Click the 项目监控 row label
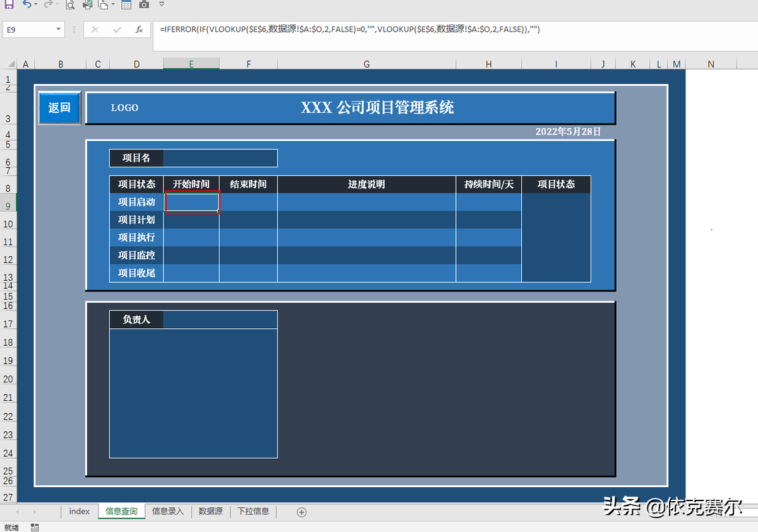The width and height of the screenshot is (758, 532). pyautogui.click(x=136, y=255)
